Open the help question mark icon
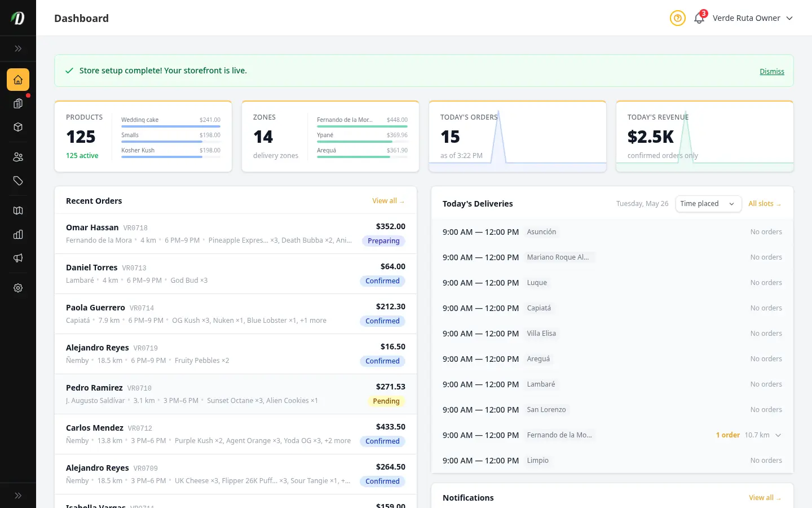 point(678,18)
